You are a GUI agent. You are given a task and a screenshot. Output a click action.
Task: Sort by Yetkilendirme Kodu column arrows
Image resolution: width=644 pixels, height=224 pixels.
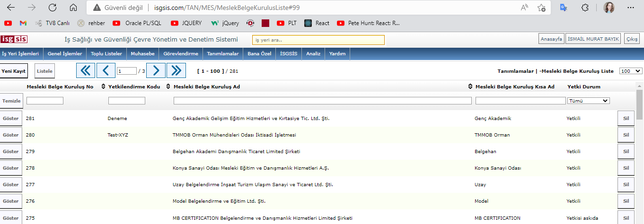[x=104, y=87]
